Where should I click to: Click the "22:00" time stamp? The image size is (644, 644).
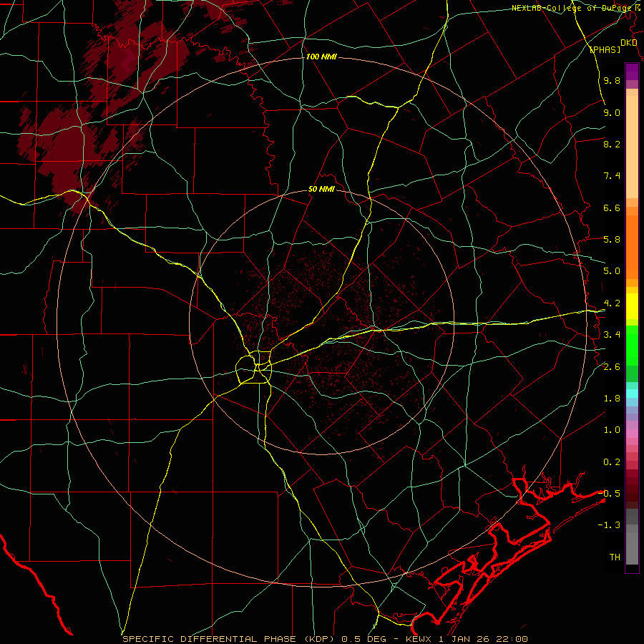tap(512, 639)
